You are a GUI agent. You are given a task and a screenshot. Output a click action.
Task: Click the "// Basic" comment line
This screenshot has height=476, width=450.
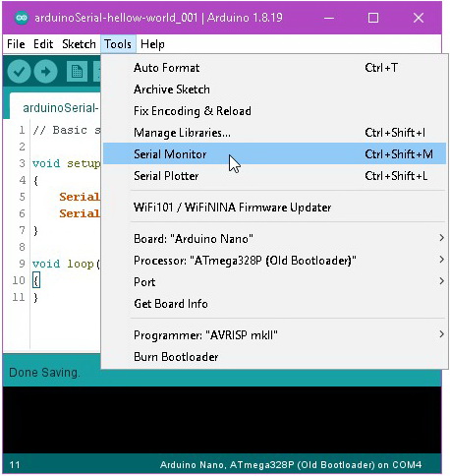(x=67, y=130)
